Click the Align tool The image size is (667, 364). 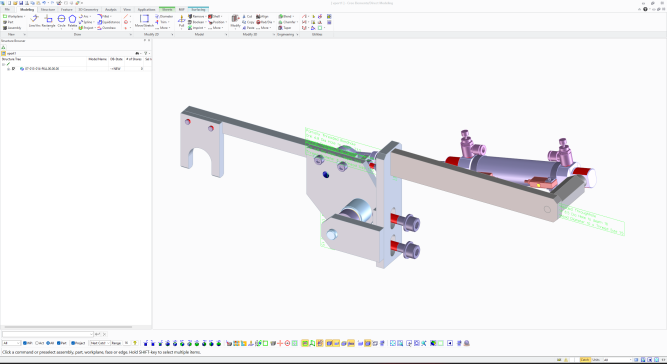pyautogui.click(x=262, y=16)
